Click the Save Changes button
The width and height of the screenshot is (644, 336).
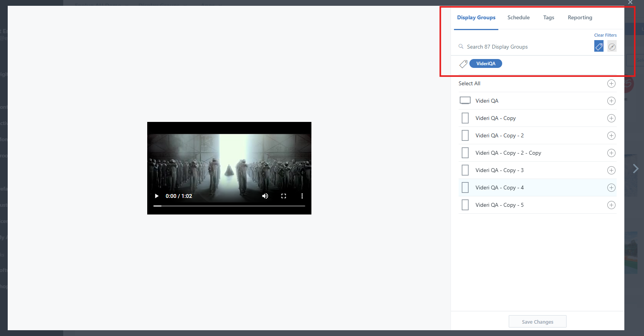click(x=537, y=322)
